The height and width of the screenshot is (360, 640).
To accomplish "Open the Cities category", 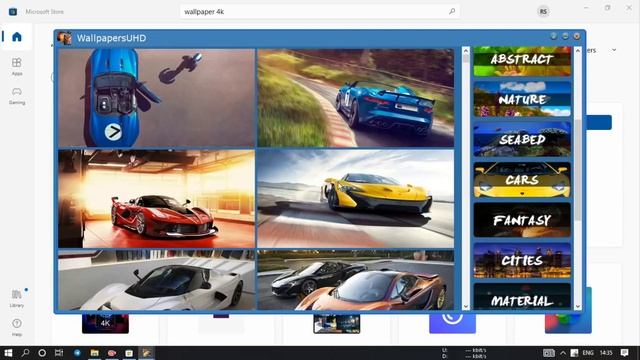I will (522, 260).
